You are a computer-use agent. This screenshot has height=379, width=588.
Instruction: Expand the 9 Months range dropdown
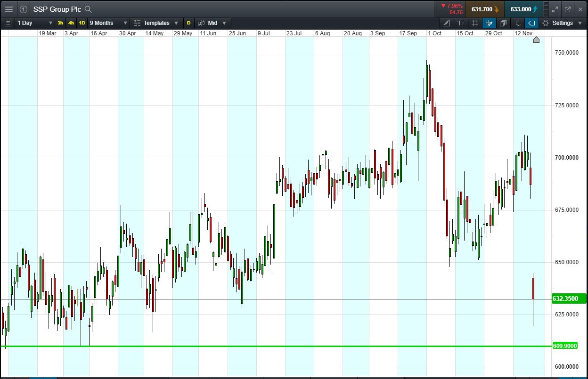[x=108, y=23]
